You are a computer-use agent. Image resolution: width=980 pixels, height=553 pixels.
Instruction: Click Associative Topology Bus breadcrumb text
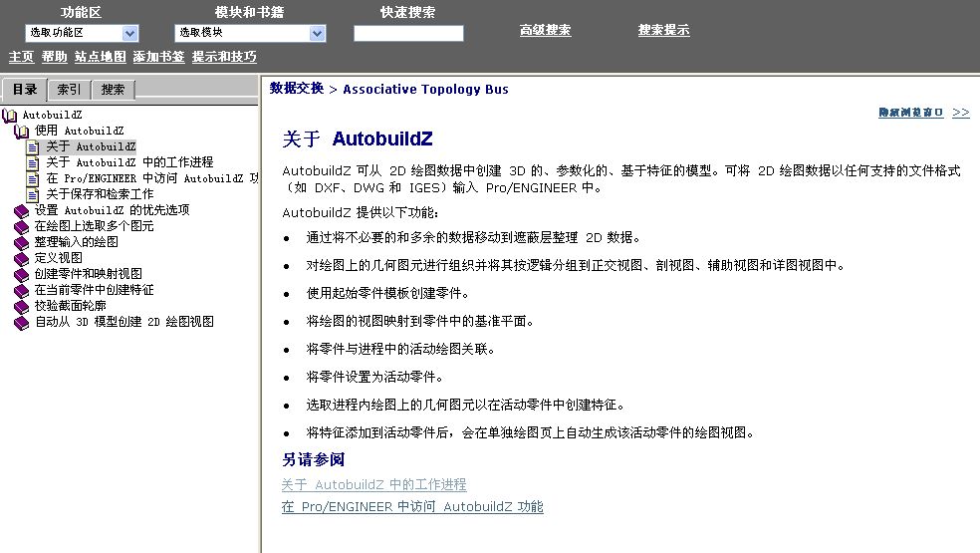click(425, 90)
